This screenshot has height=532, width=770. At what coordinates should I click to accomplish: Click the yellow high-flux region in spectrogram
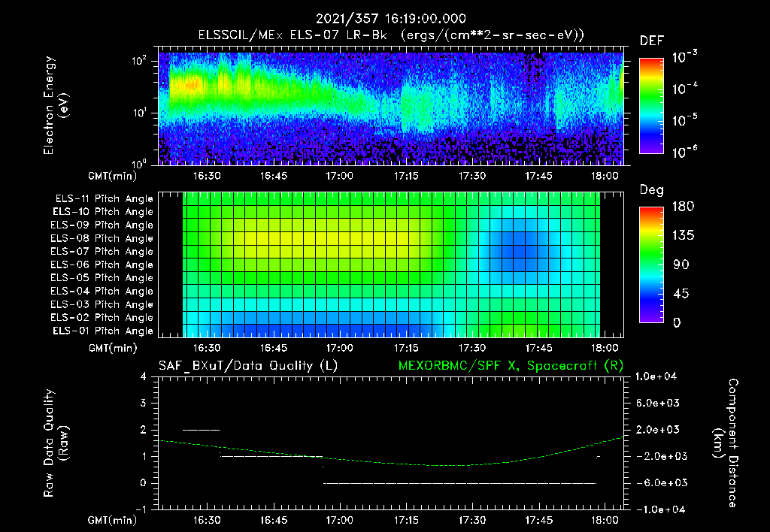click(186, 84)
